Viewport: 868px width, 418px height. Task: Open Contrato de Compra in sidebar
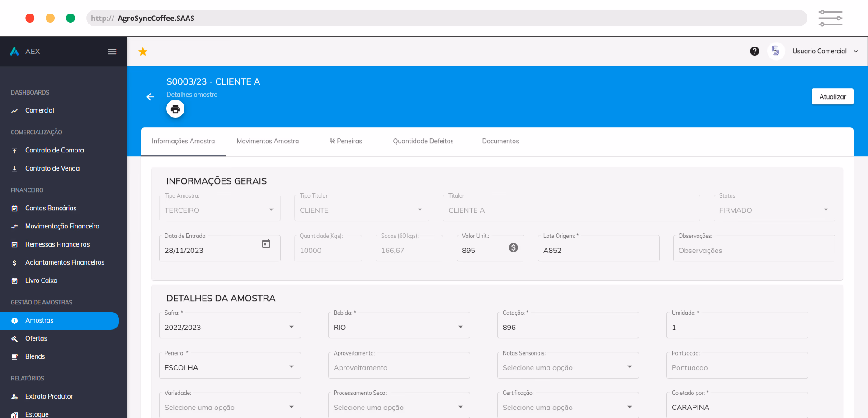(x=55, y=150)
